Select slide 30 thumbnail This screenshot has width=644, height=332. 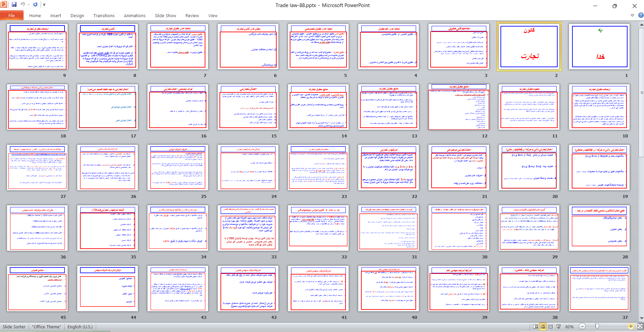pyautogui.click(x=459, y=228)
